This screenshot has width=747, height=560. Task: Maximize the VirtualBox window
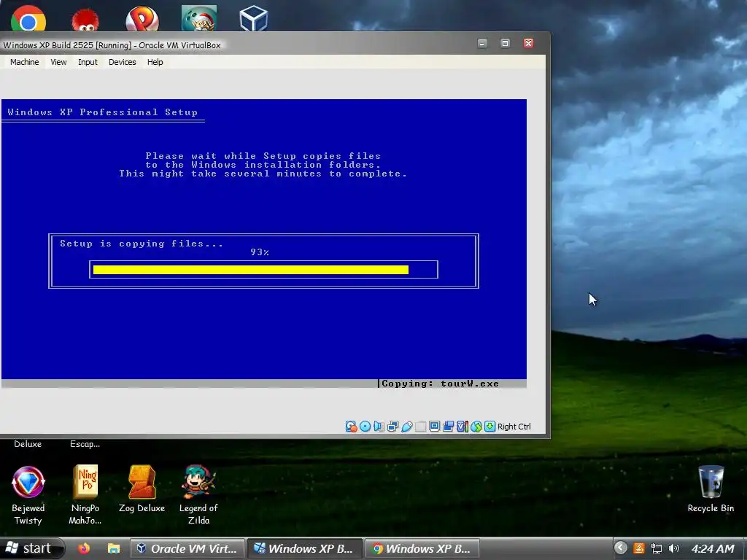[x=505, y=43]
